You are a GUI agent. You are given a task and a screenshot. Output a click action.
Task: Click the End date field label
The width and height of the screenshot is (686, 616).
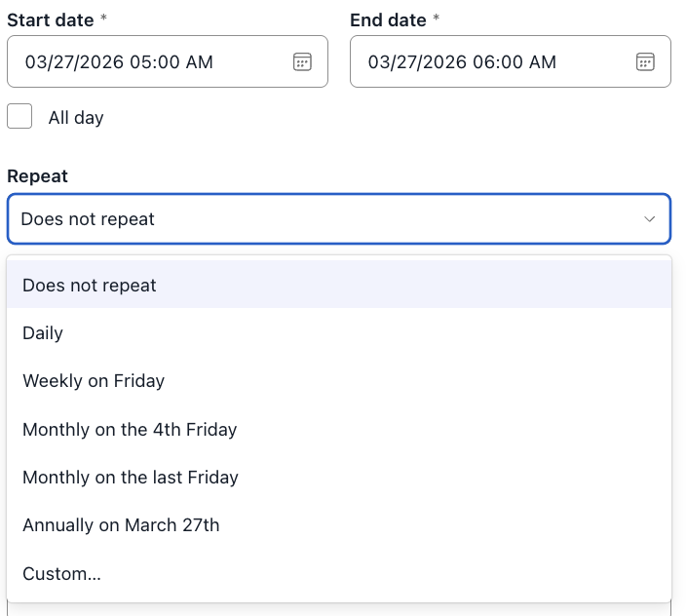pyautogui.click(x=388, y=19)
